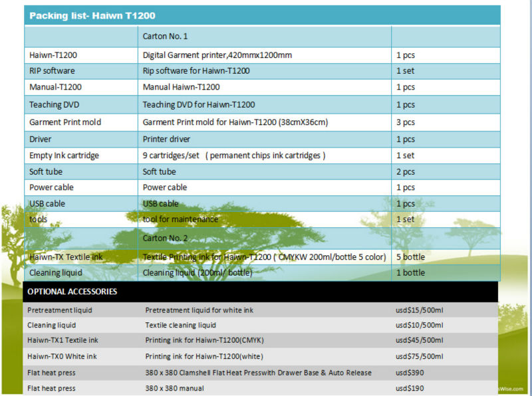Screen dimensions: 532x396
Task: Click the 'Pretreatment liquid' accessory name
Action: coord(60,310)
